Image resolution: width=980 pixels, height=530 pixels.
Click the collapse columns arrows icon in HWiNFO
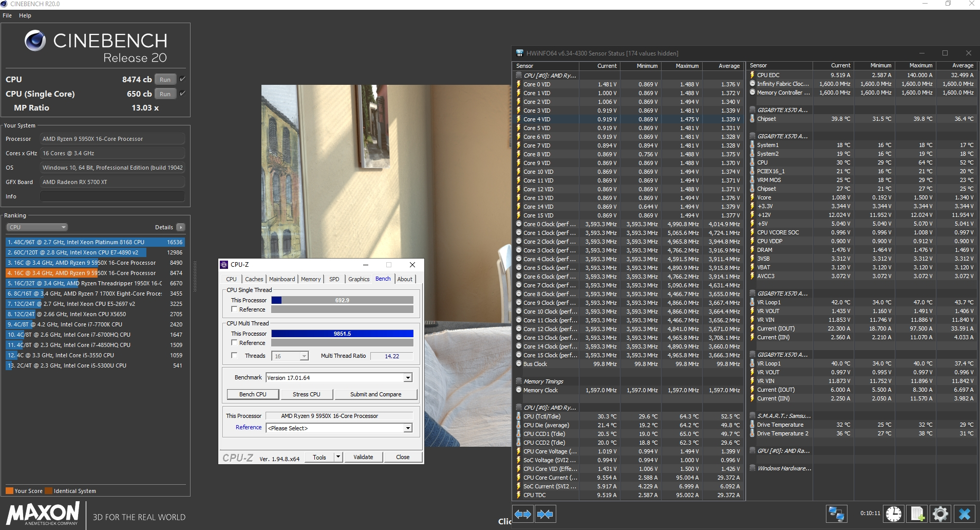coord(545,514)
